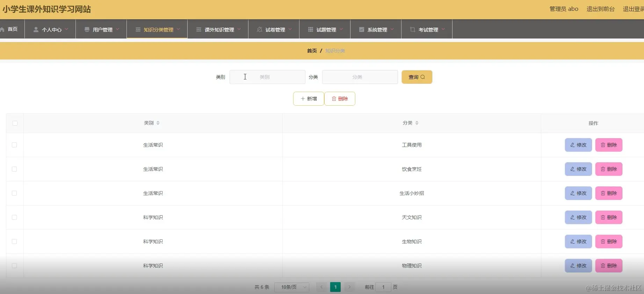Expand the 课外知识管理 dropdown chevron

pyautogui.click(x=239, y=29)
